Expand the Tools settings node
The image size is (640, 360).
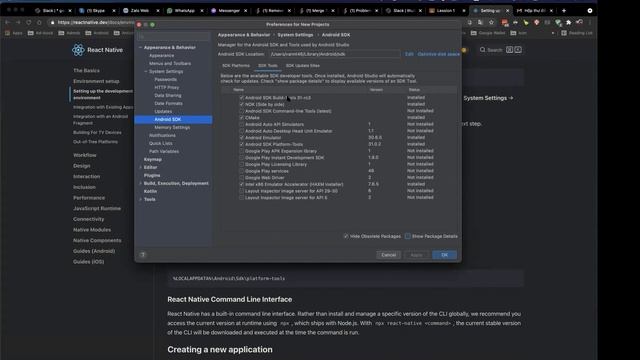(140, 199)
